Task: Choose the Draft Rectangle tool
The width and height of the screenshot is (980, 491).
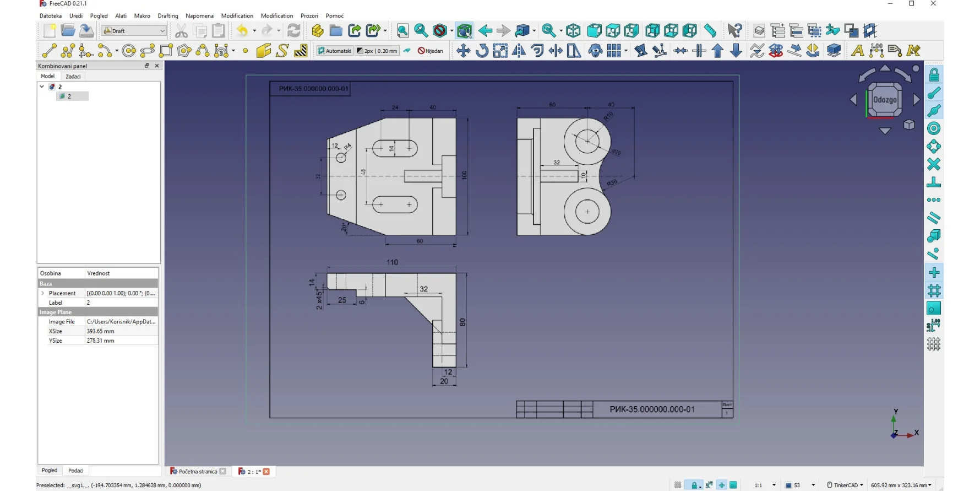Action: tap(166, 51)
